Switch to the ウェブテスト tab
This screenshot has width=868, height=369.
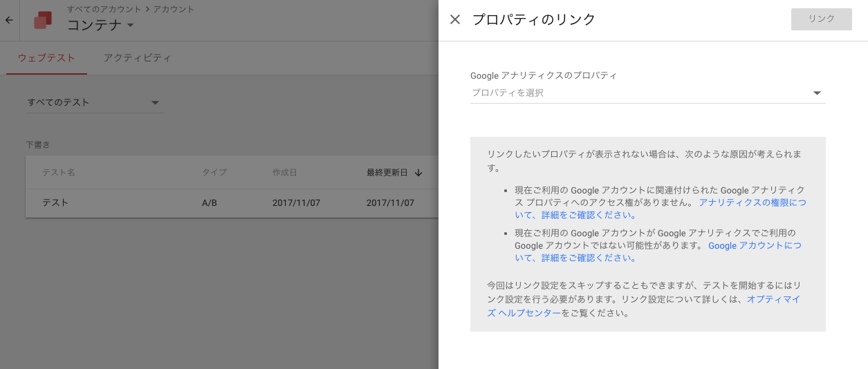click(46, 58)
